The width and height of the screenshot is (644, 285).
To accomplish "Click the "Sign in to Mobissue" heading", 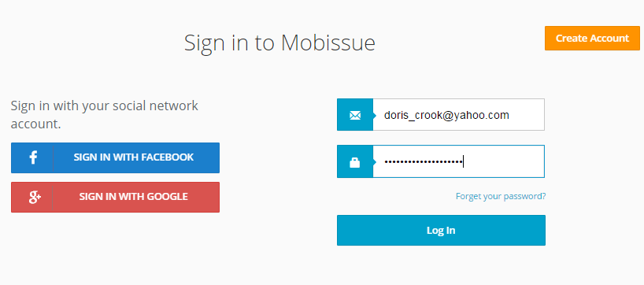I will 279,43.
